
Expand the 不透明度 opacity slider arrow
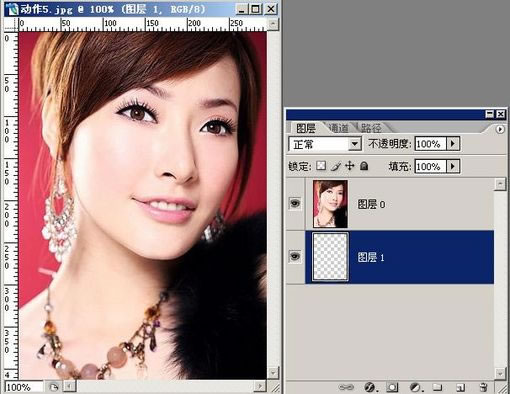click(453, 144)
